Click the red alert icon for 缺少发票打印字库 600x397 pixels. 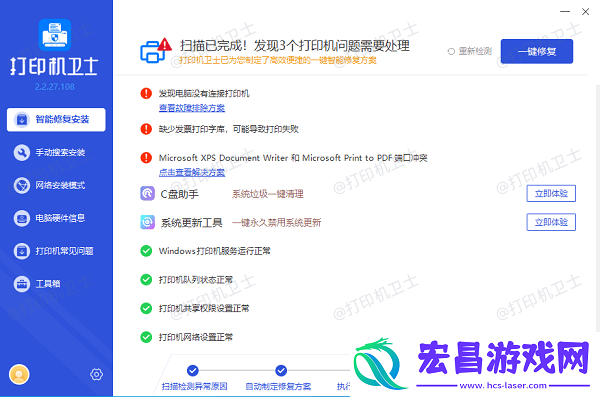point(146,129)
